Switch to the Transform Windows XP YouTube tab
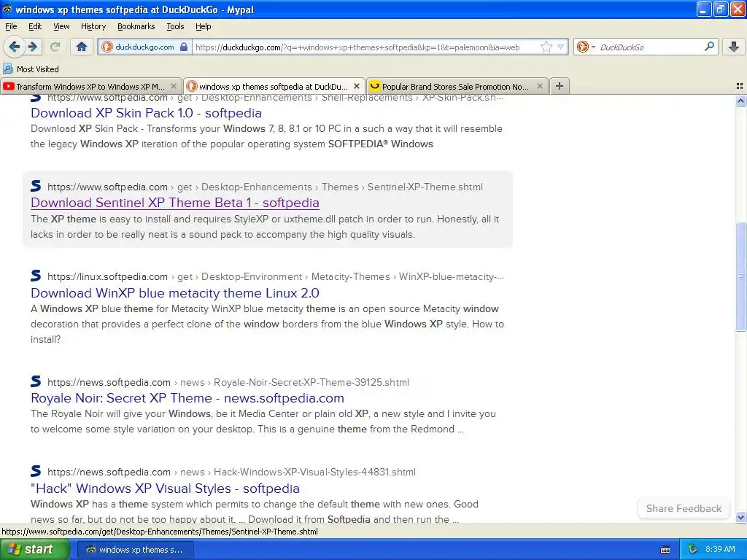Viewport: 747px width, 560px height. tap(90, 86)
